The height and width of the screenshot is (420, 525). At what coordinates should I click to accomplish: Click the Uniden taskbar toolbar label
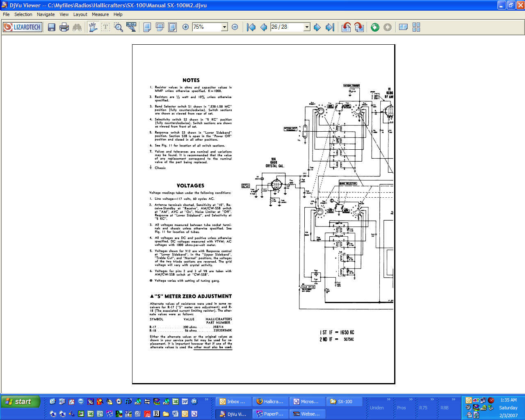[377, 408]
